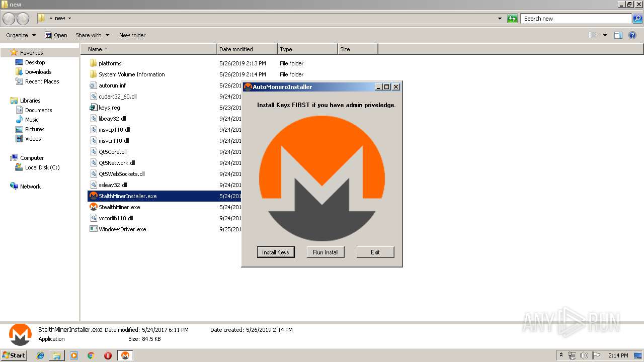Select the ssleay32.dll file

coord(113,185)
